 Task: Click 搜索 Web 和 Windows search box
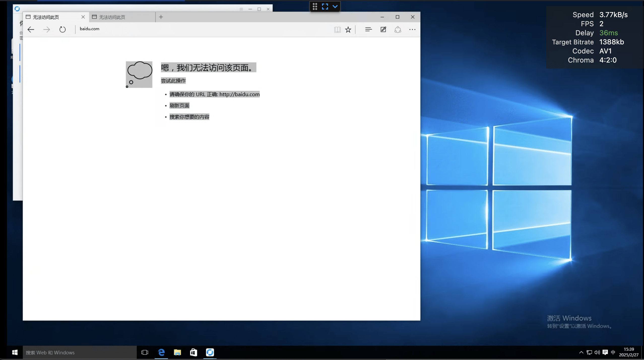(x=80, y=352)
